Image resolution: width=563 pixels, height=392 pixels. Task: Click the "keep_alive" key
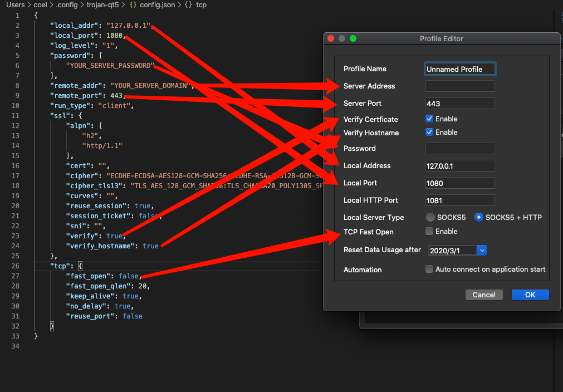point(90,296)
